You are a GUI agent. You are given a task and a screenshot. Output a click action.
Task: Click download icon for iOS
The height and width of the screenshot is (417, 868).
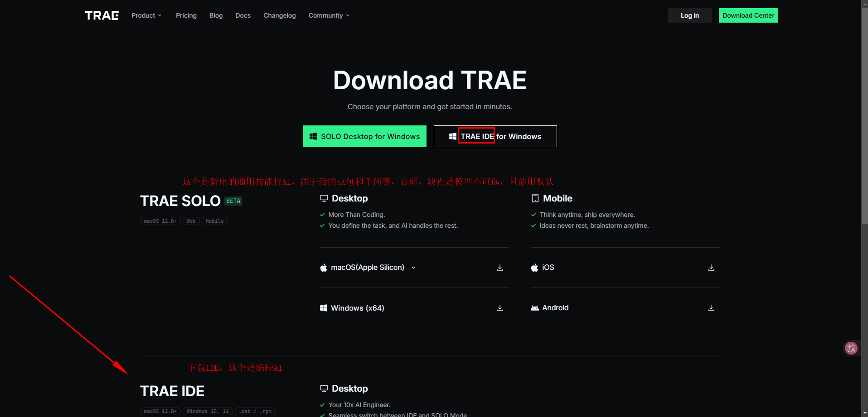(x=711, y=268)
